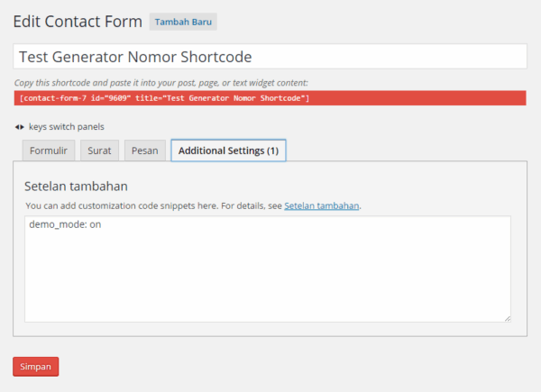The height and width of the screenshot is (392, 541).
Task: Click the 'Copy this shortcode' instruction text
Action: [161, 83]
